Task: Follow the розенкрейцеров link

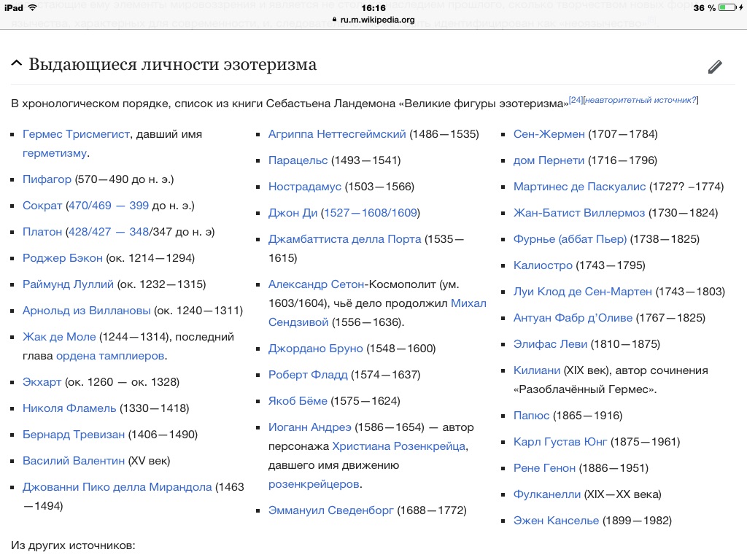Action: [x=314, y=484]
